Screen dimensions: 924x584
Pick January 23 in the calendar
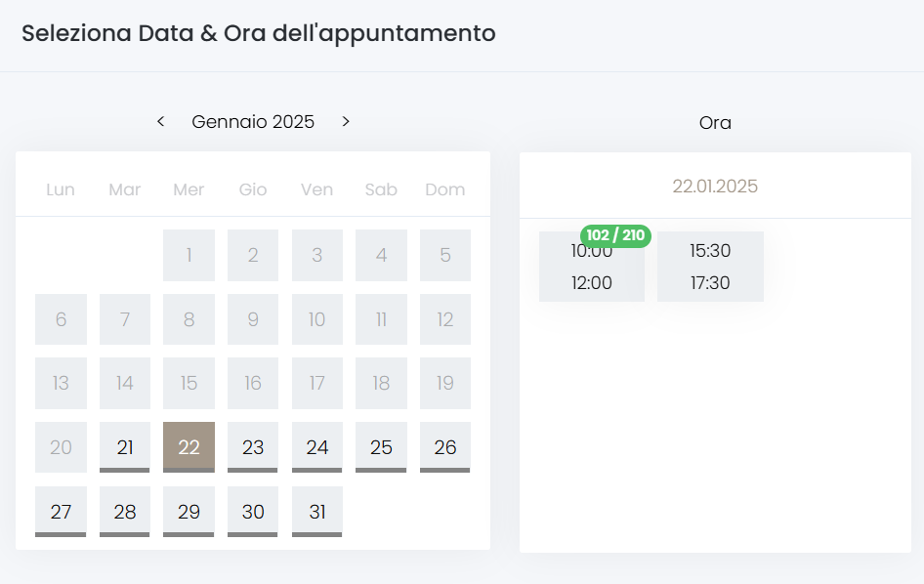(253, 447)
